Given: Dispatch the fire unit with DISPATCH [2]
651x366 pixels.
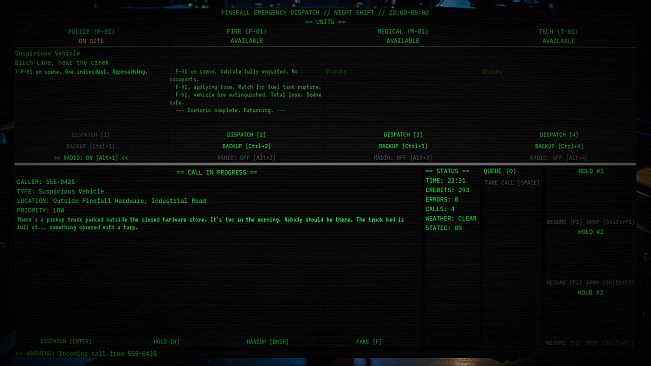Looking at the screenshot, I should 246,135.
